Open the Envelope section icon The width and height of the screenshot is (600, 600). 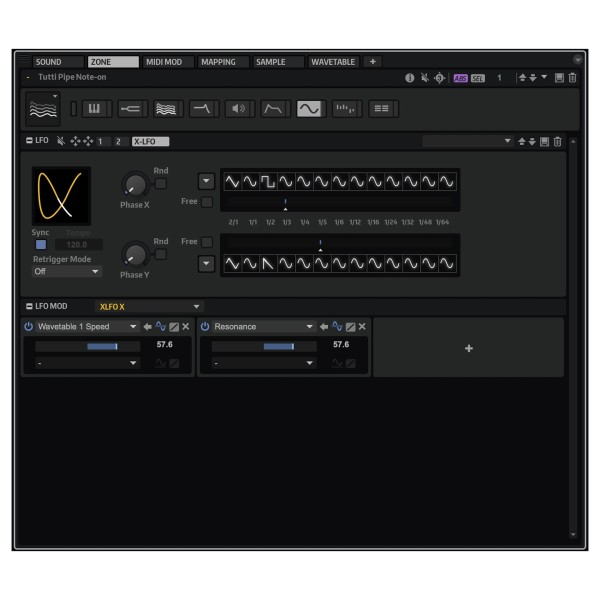coord(273,109)
